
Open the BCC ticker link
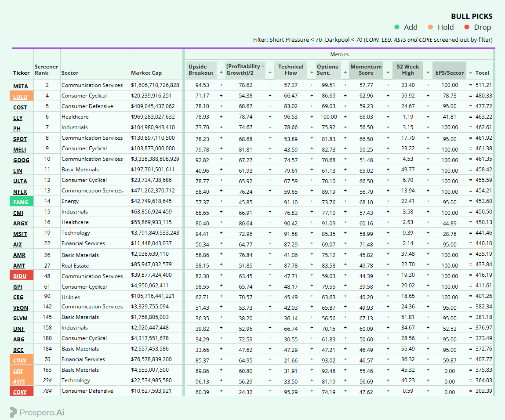18,350
